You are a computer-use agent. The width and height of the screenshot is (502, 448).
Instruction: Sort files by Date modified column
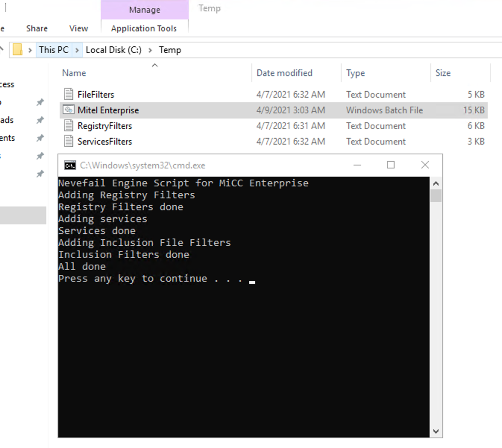coord(284,73)
